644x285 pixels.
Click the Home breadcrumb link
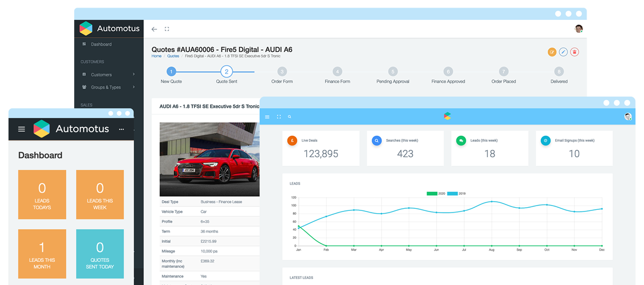click(156, 56)
